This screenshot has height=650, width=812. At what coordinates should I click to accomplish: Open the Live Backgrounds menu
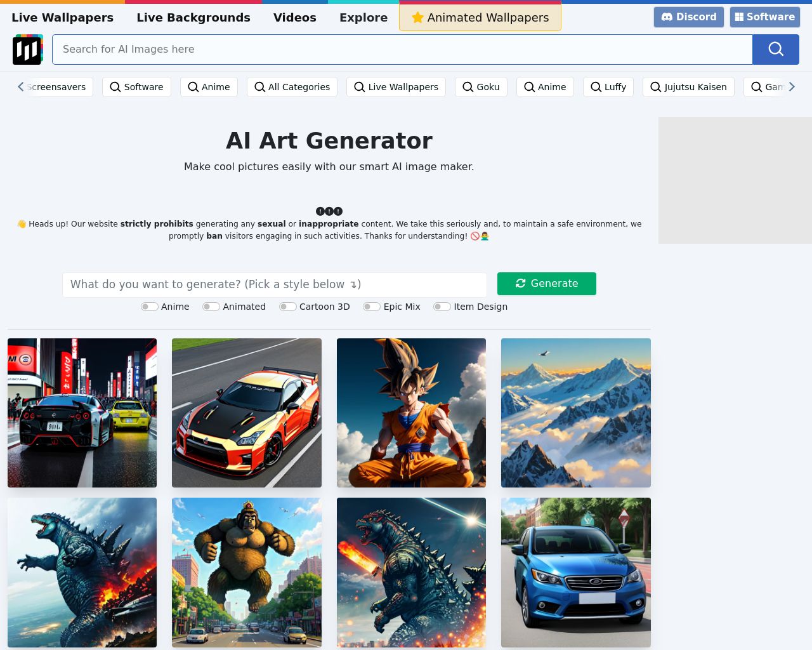click(193, 17)
